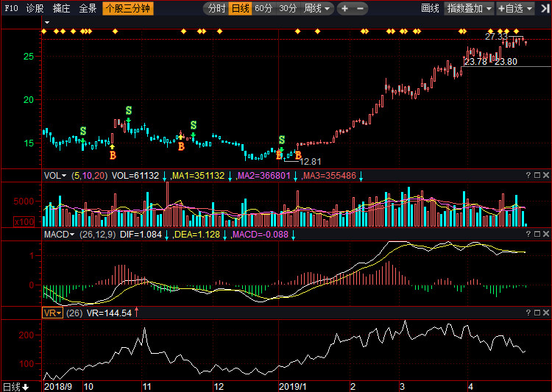Click the double-arrow expand icon at top right
This screenshot has width=552, height=392.
[x=543, y=9]
